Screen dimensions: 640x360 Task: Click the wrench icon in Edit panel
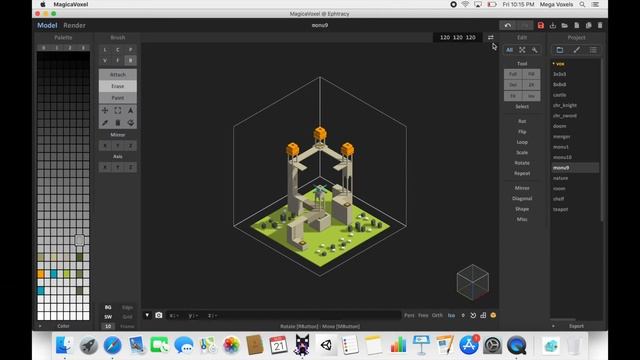pyautogui.click(x=535, y=50)
